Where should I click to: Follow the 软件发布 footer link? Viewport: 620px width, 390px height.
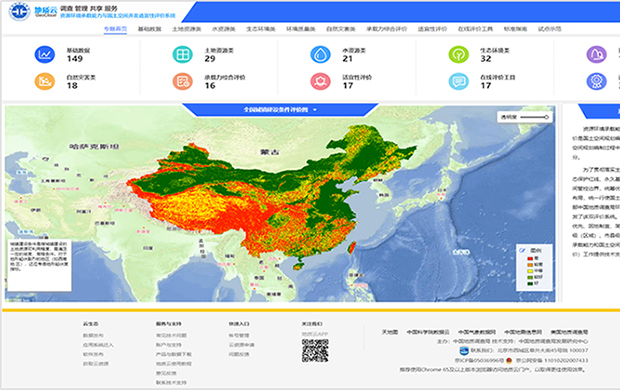(x=93, y=354)
